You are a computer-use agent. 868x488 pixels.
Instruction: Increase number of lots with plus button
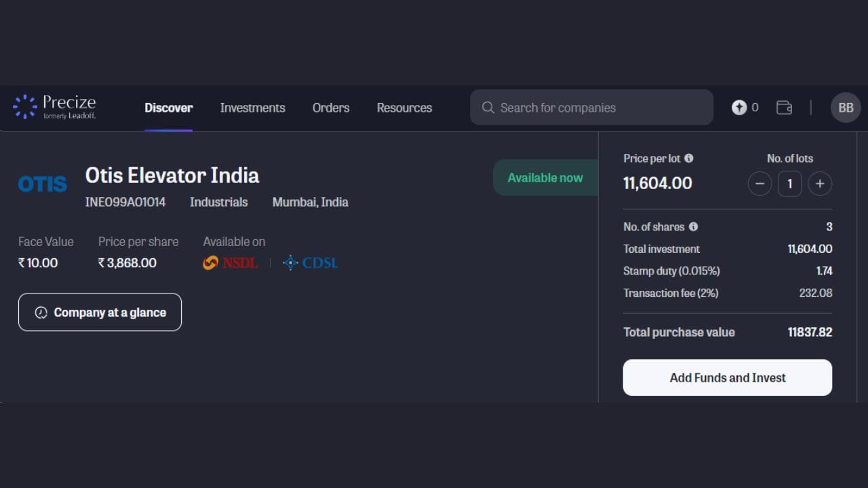[820, 184]
